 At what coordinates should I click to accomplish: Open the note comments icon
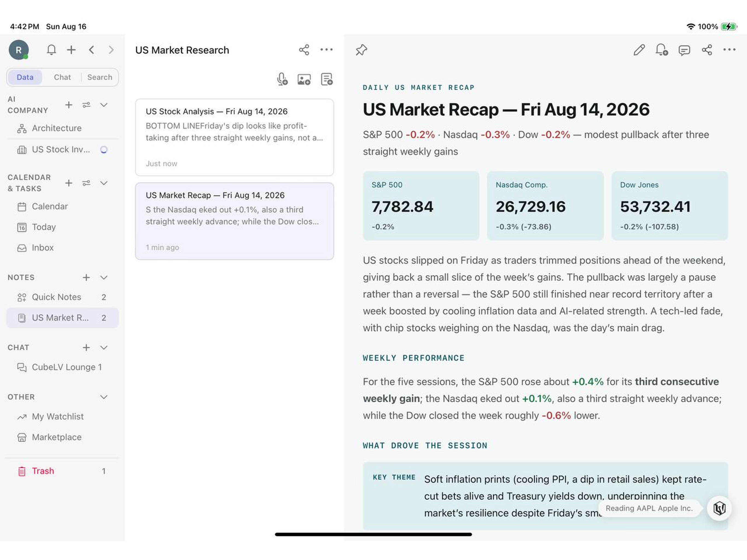tap(684, 50)
